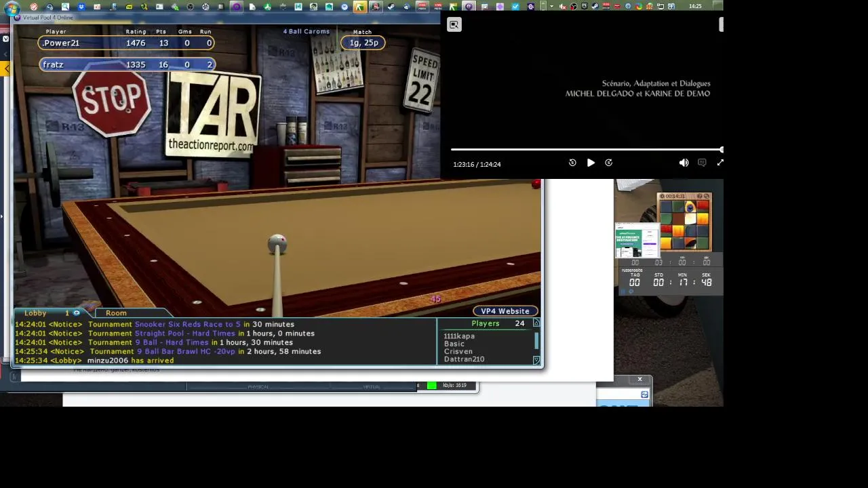
Task: Close the small panel with X button
Action: coord(639,380)
